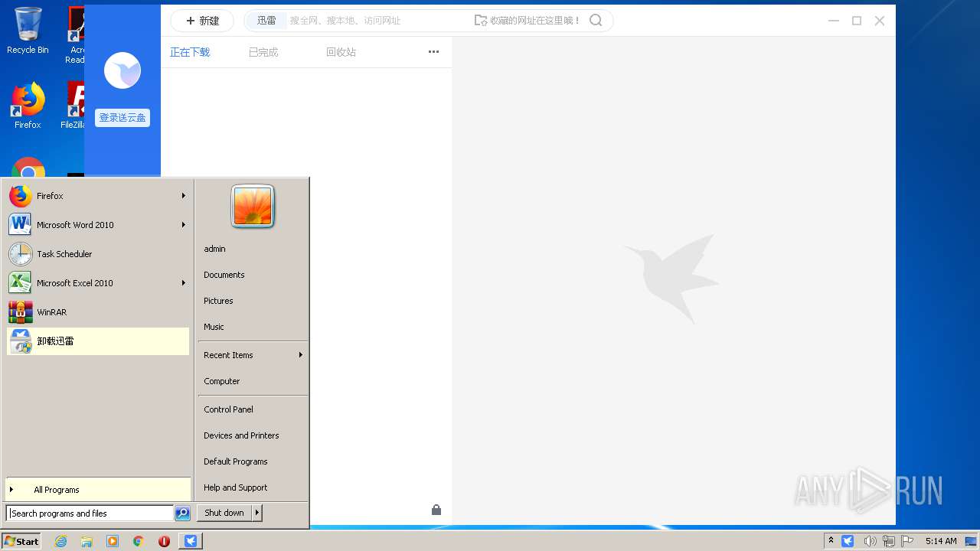Open Action Center flag tray icon
980x551 pixels.
[907, 541]
